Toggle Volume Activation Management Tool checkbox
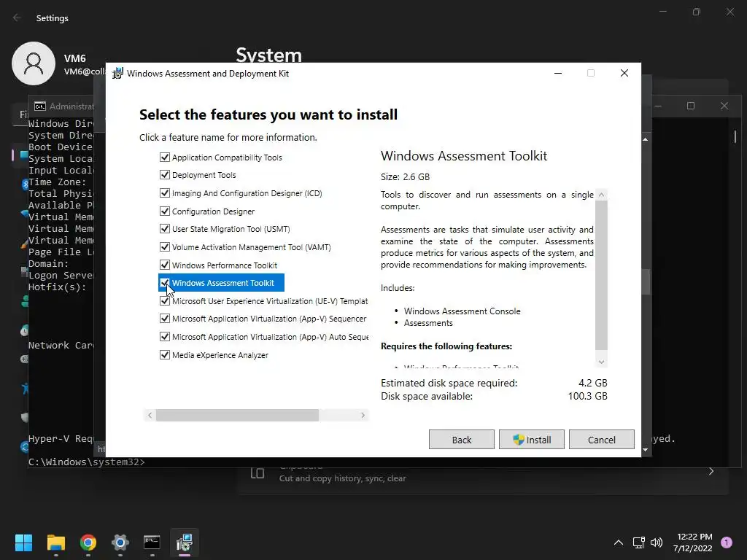Screen dimensions: 747x560 pos(164,246)
